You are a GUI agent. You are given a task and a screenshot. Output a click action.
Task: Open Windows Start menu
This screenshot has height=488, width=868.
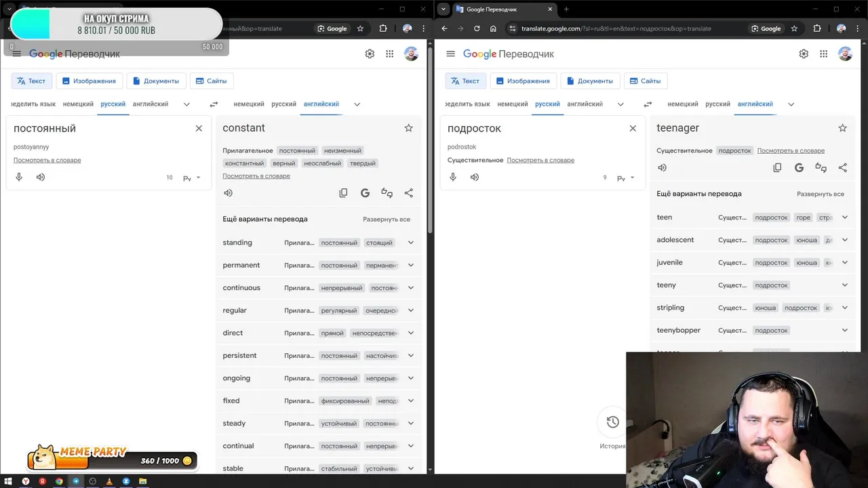pos(9,481)
